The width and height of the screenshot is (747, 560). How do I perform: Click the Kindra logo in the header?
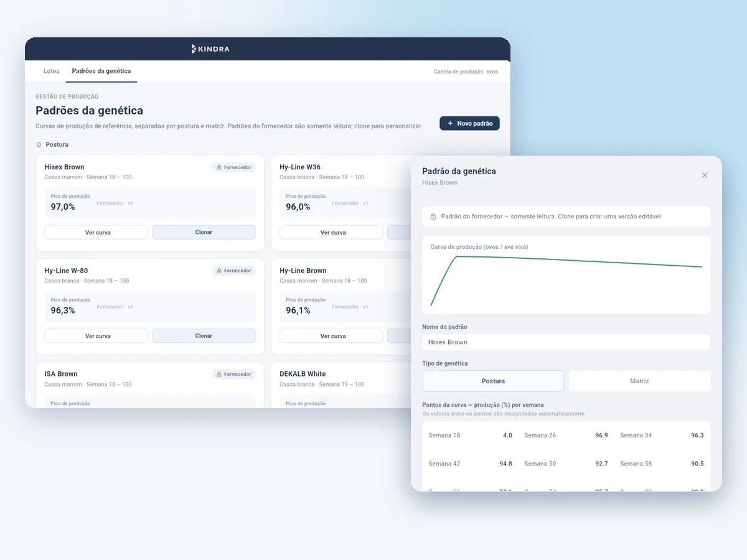[x=210, y=49]
